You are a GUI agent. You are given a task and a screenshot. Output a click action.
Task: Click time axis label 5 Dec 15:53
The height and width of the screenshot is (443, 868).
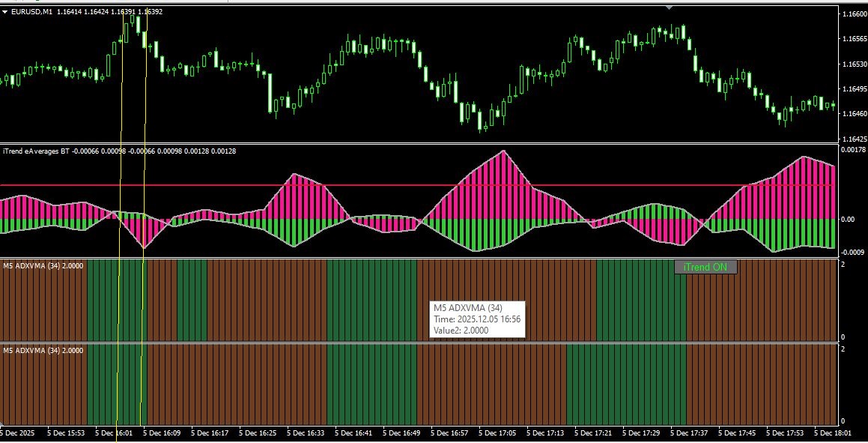tap(66, 433)
